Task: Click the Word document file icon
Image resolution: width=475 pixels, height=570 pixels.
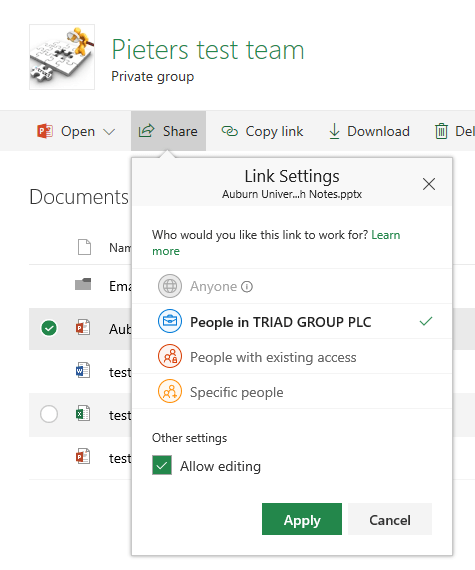Action: point(83,370)
